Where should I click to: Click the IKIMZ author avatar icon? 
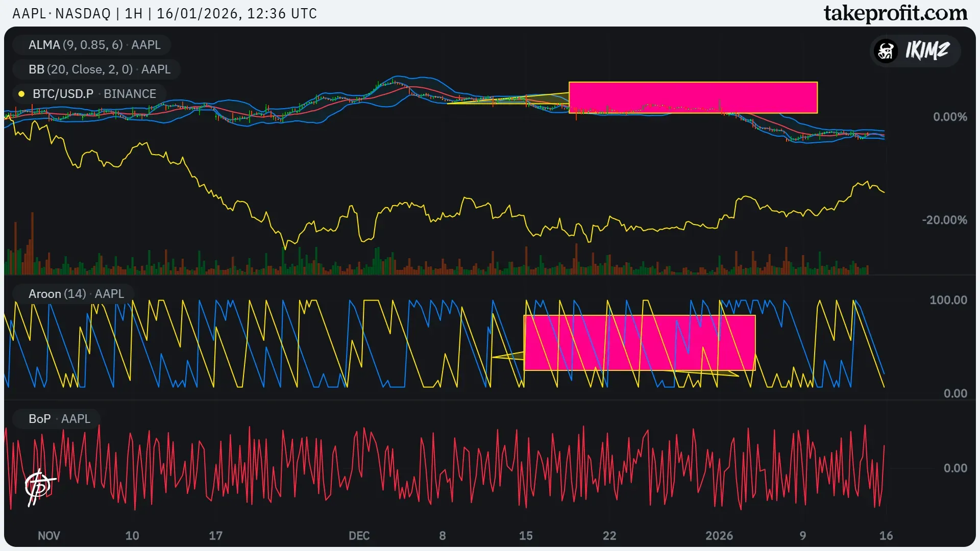[x=886, y=51]
